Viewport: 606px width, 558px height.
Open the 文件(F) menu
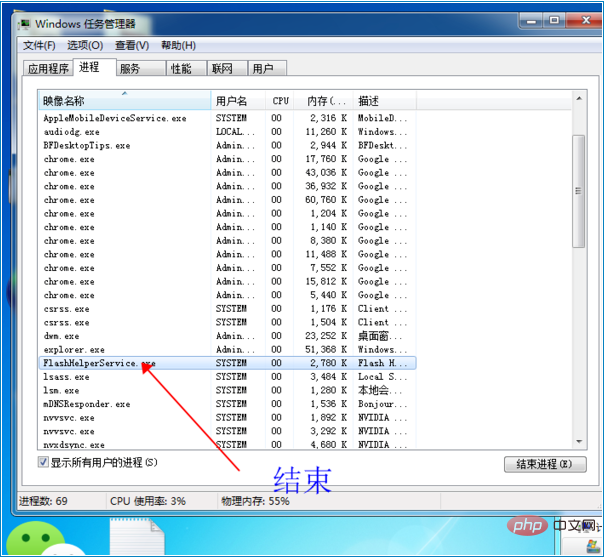(x=39, y=46)
